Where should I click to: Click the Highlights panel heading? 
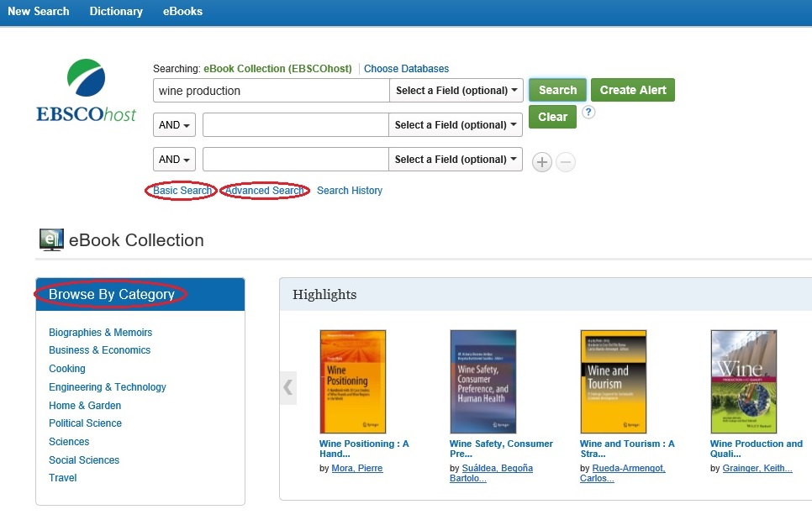[324, 295]
